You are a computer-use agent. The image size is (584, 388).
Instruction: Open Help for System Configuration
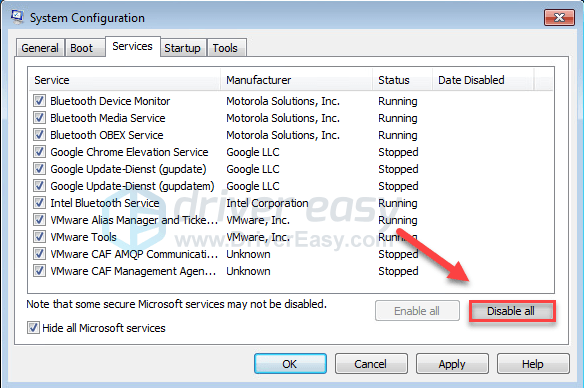point(533,364)
